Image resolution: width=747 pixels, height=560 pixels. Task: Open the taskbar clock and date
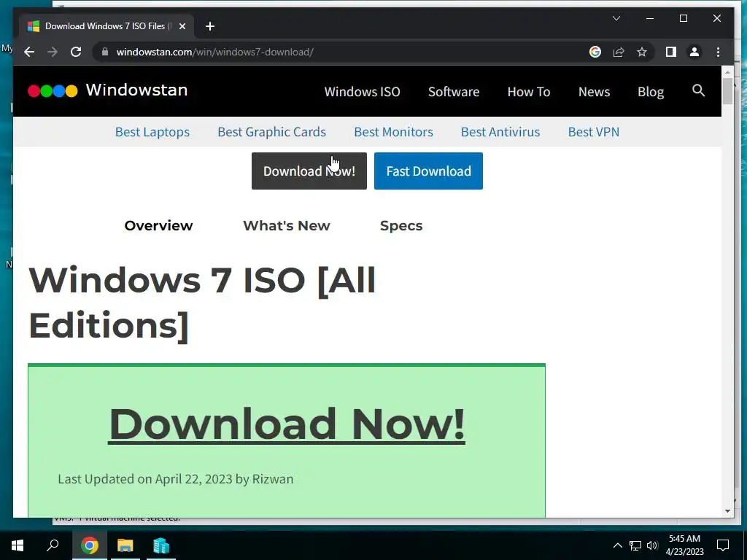coord(684,545)
